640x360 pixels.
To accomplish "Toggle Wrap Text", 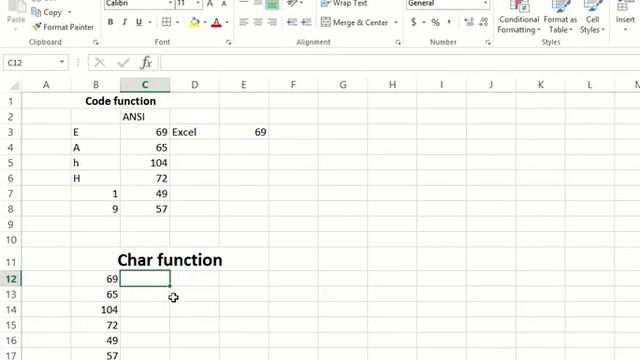I will [344, 3].
